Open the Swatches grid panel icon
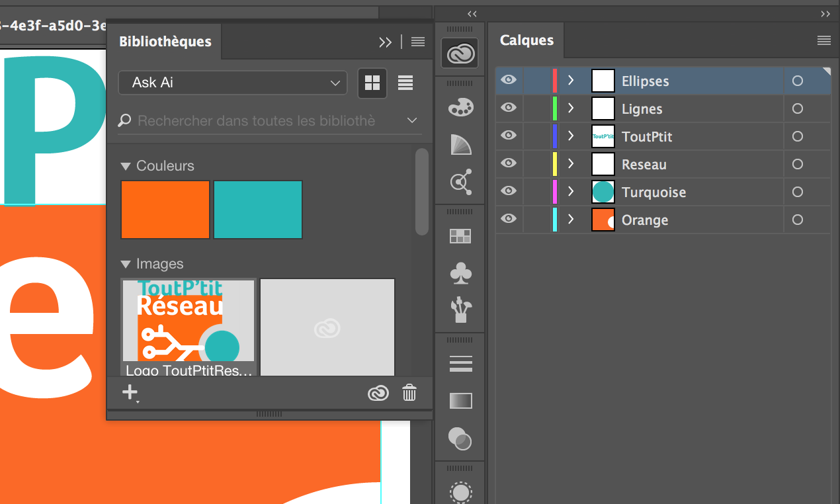 click(460, 235)
